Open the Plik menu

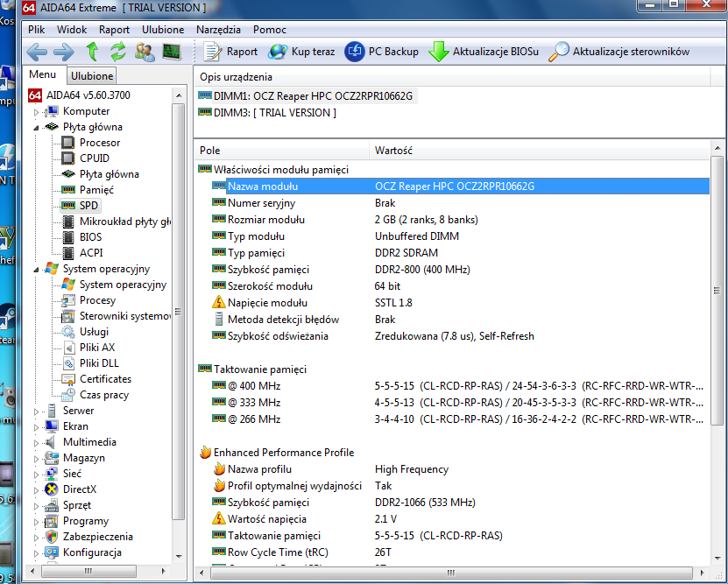[36, 30]
